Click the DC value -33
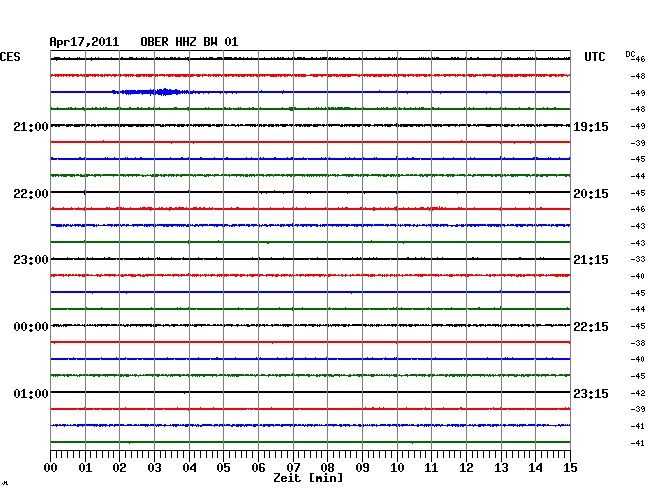This screenshot has width=650, height=494. (638, 259)
